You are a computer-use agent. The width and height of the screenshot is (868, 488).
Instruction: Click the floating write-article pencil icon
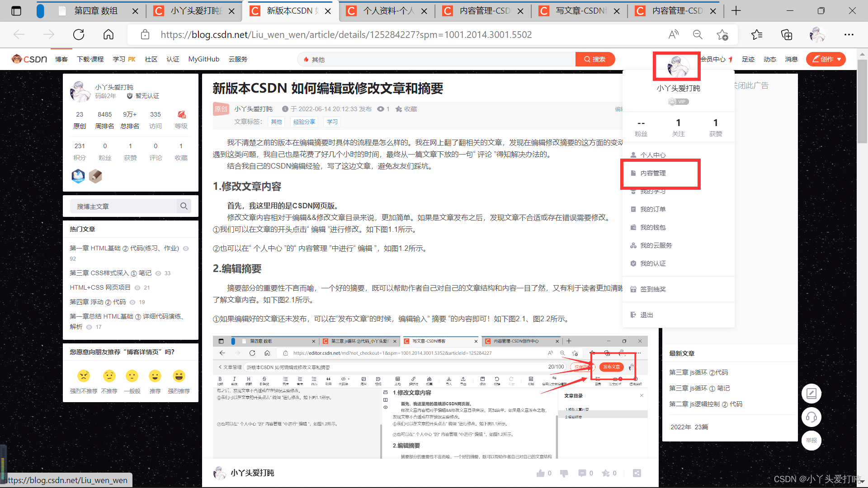(811, 394)
